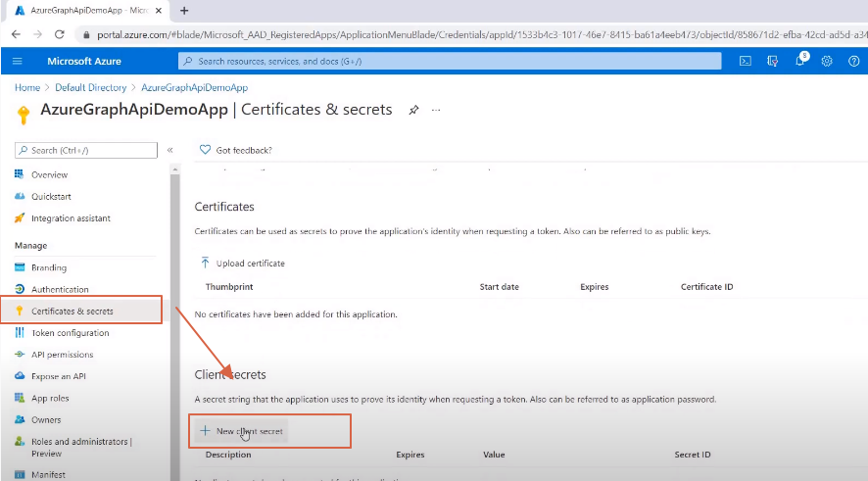Focus the left menu Search (Ctrl+/) box
The width and height of the screenshot is (868, 481).
86,150
